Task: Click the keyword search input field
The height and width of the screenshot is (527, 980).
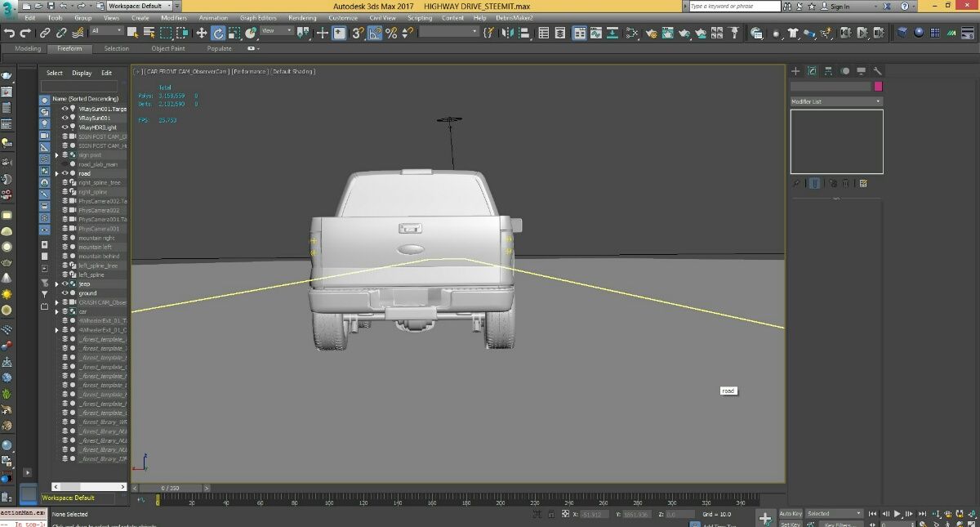Action: pos(733,6)
